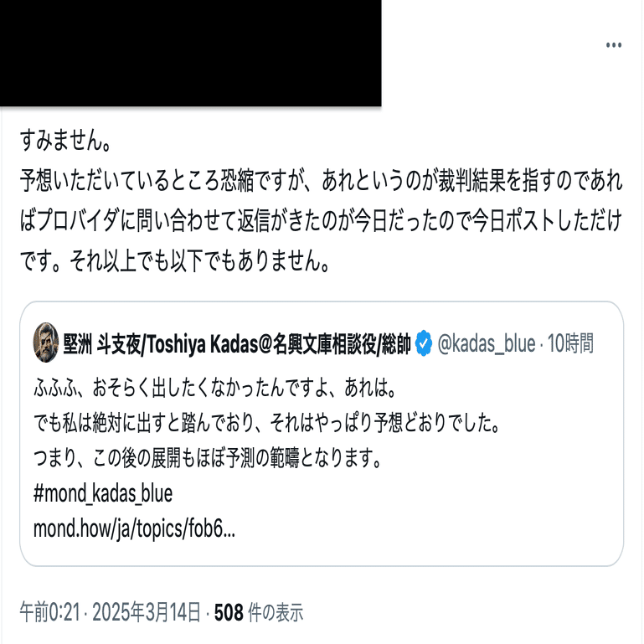The width and height of the screenshot is (644, 644).
Task: Click the quoted line つまり、この後の展開も
Action: tap(209, 458)
